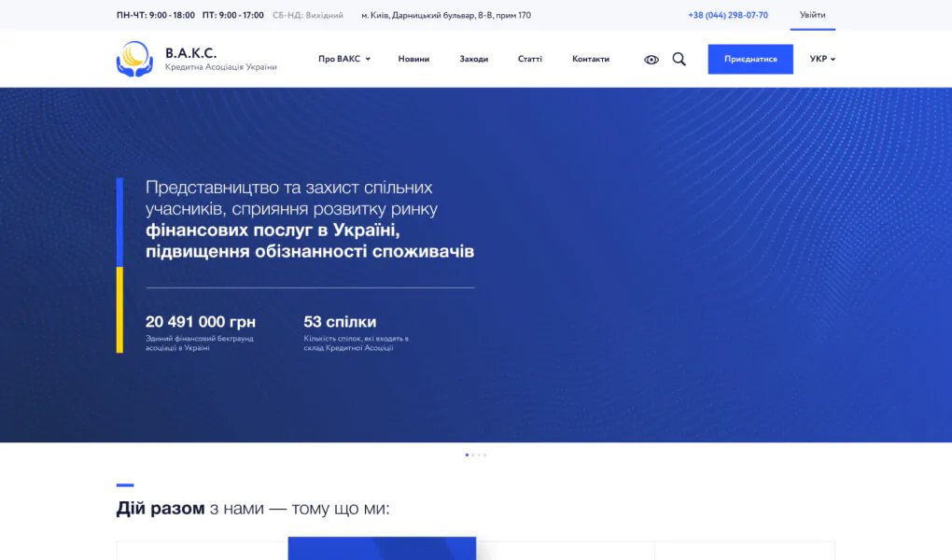952x560 pixels.
Task: Switch to the second carousel slide dot
Action: pyautogui.click(x=473, y=455)
